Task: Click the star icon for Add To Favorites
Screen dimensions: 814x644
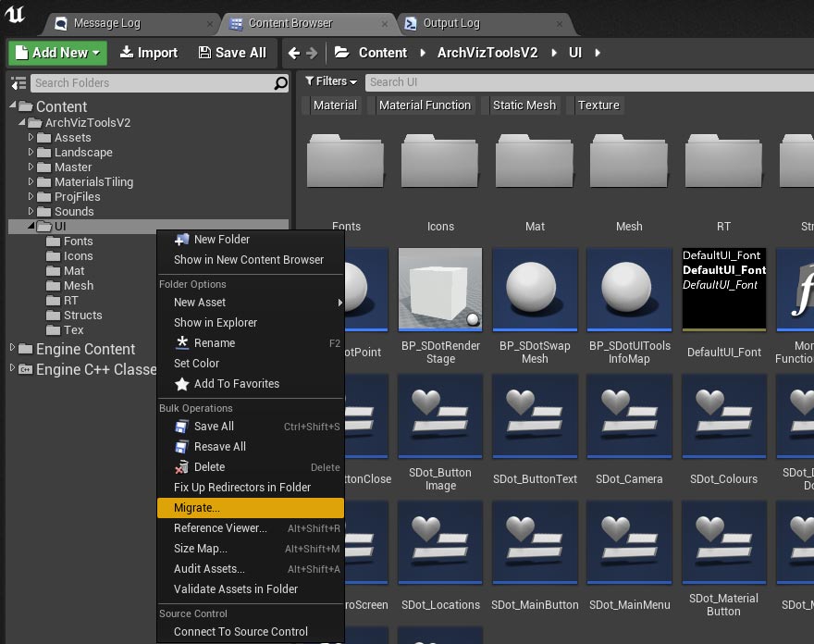Action: [181, 384]
